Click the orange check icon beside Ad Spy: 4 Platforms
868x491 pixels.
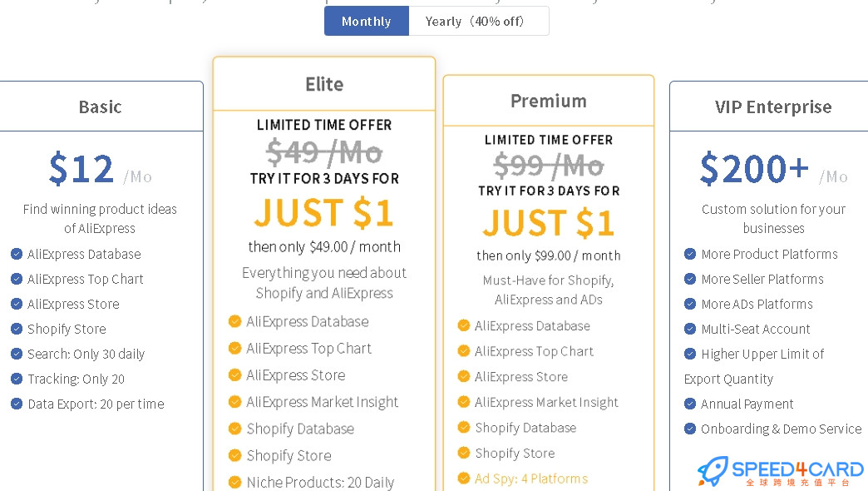(464, 478)
